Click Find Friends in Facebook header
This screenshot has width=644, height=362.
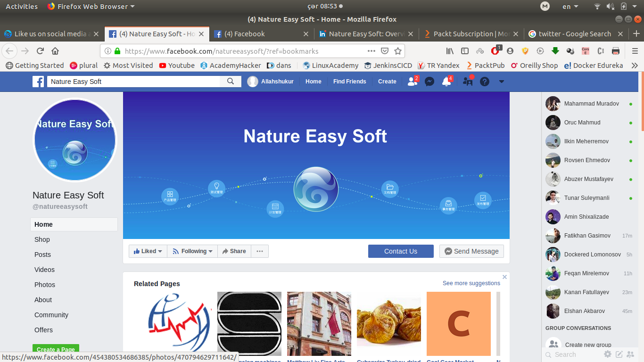click(x=349, y=82)
